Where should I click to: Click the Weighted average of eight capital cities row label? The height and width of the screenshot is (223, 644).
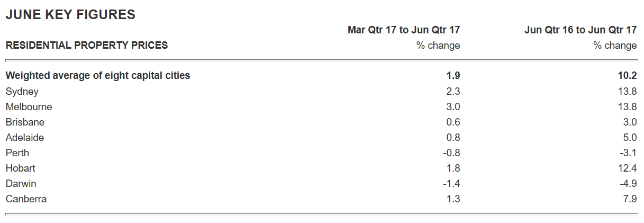[98, 76]
